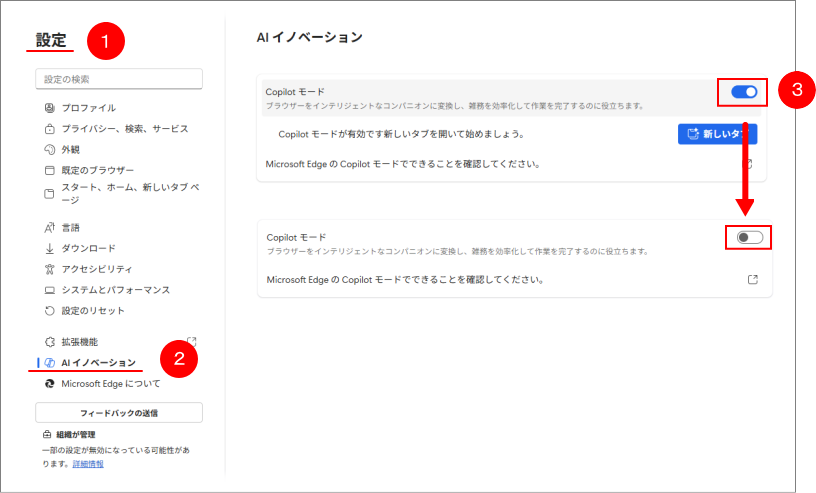Open external link icon beside 拡張機能
This screenshot has width=816, height=493.
(192, 342)
